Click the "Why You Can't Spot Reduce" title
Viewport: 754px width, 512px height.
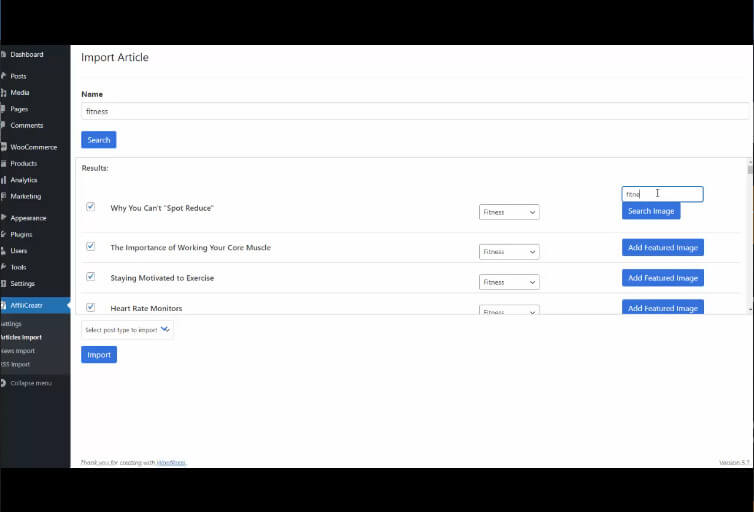162,208
